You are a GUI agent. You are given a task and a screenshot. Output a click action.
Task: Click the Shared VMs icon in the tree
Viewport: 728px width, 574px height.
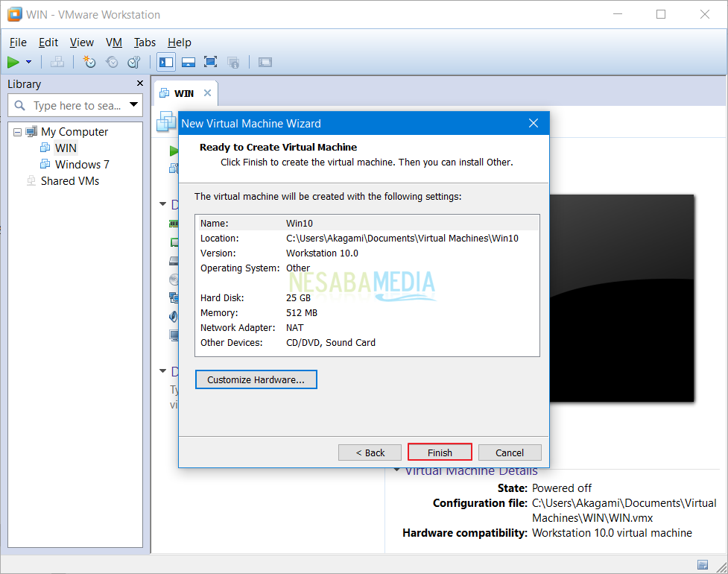pyautogui.click(x=31, y=180)
